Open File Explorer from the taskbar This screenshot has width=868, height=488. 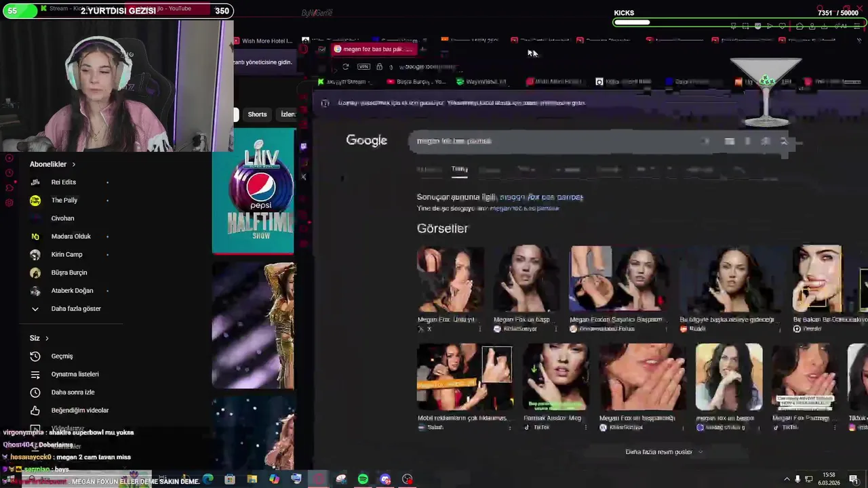(252, 479)
